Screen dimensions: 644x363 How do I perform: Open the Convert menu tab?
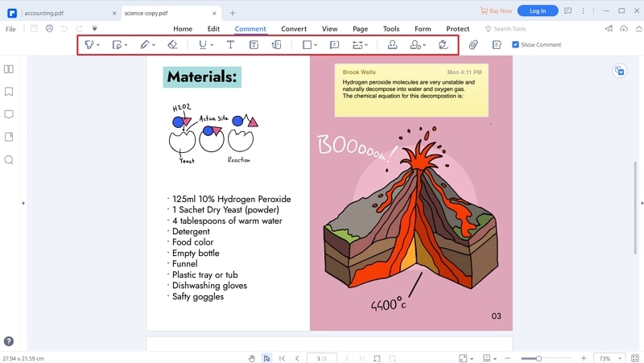click(294, 29)
